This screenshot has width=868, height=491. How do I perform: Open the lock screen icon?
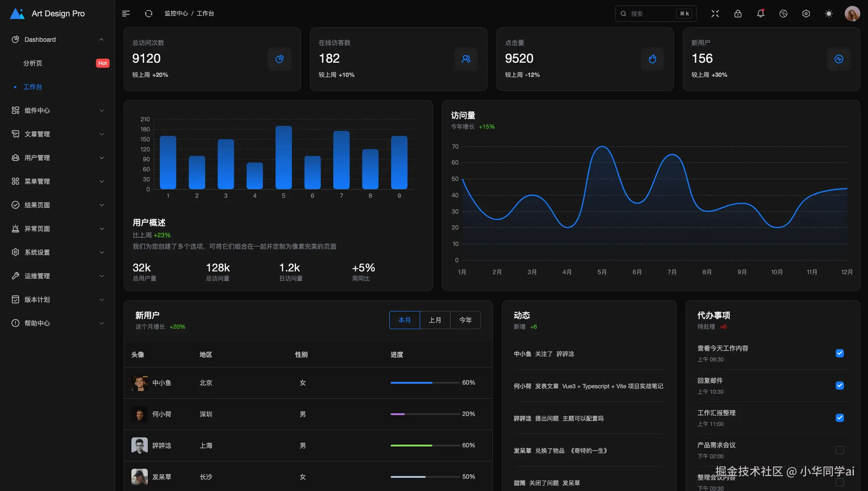pyautogui.click(x=738, y=14)
